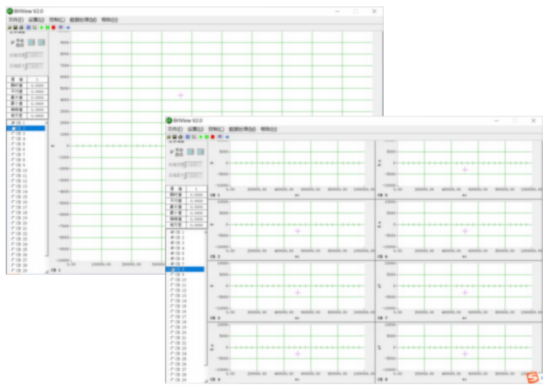Open the 文件(F) menu in front window
Image resolution: width=550 pixels, height=392 pixels.
click(x=175, y=129)
